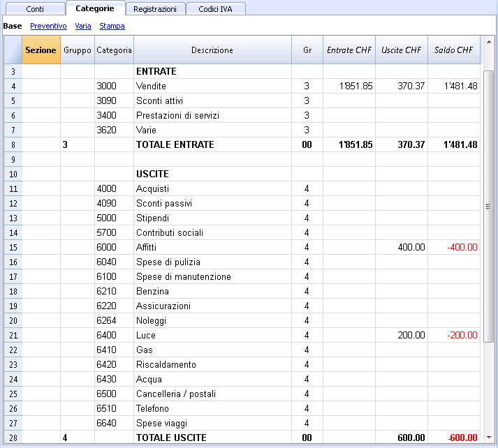Open the Codici IVA tab
The width and height of the screenshot is (498, 448).
tap(215, 9)
